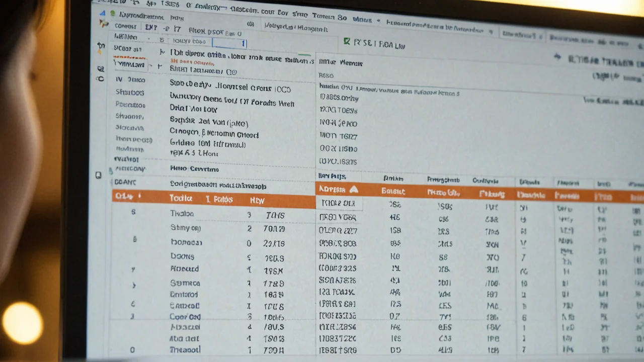Viewport: 644px width, 362px height.
Task: Click the white triangle in the orange header
Action: pos(353,189)
